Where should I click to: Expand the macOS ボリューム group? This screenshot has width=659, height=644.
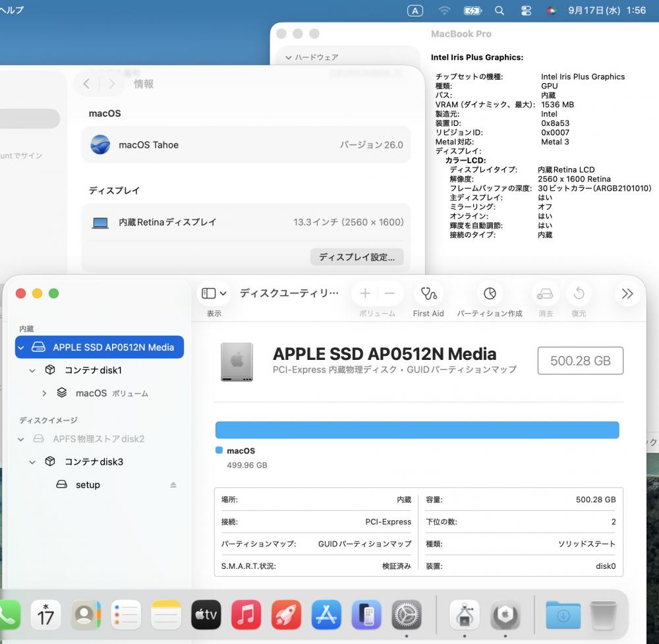tap(44, 394)
